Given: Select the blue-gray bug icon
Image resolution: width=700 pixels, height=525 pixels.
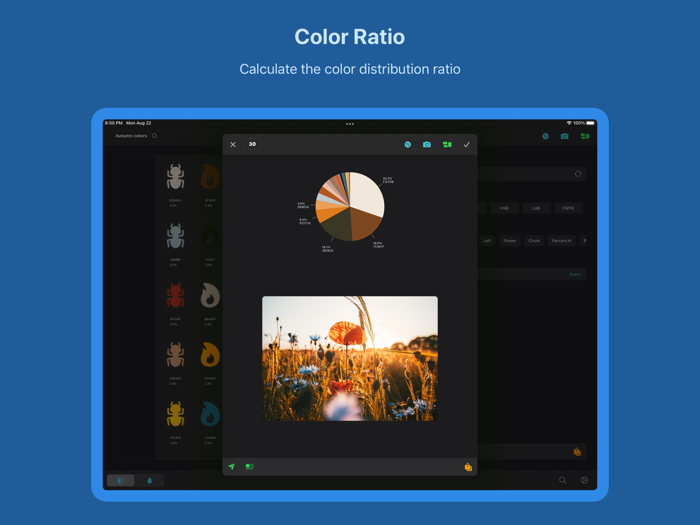Looking at the screenshot, I should tap(175, 236).
